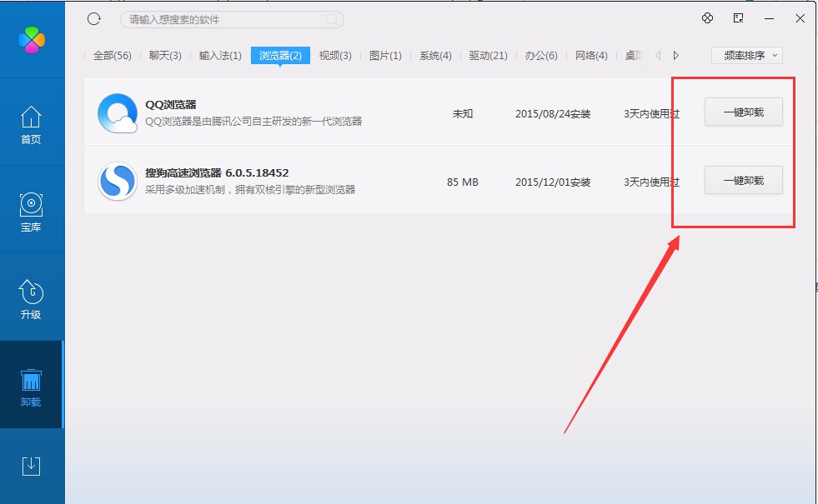This screenshot has width=818, height=504.
Task: Go to the 升级 upgrade section
Action: pos(31,299)
